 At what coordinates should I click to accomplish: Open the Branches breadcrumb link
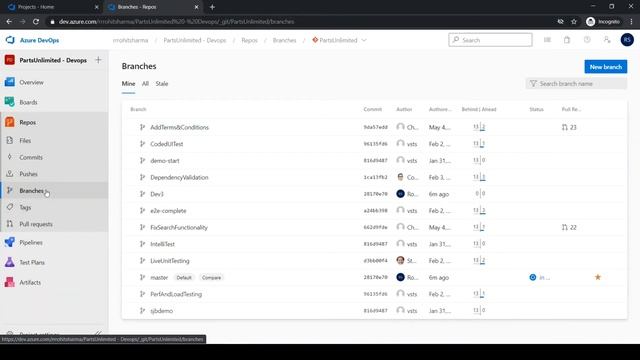click(284, 40)
